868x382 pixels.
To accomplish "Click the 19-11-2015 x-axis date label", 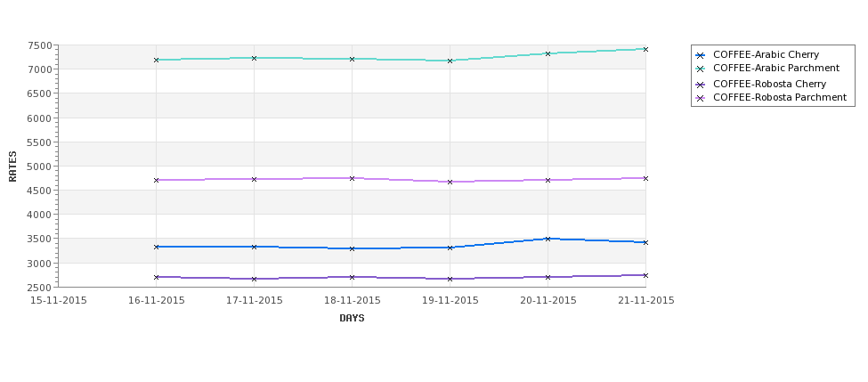I will click(450, 301).
